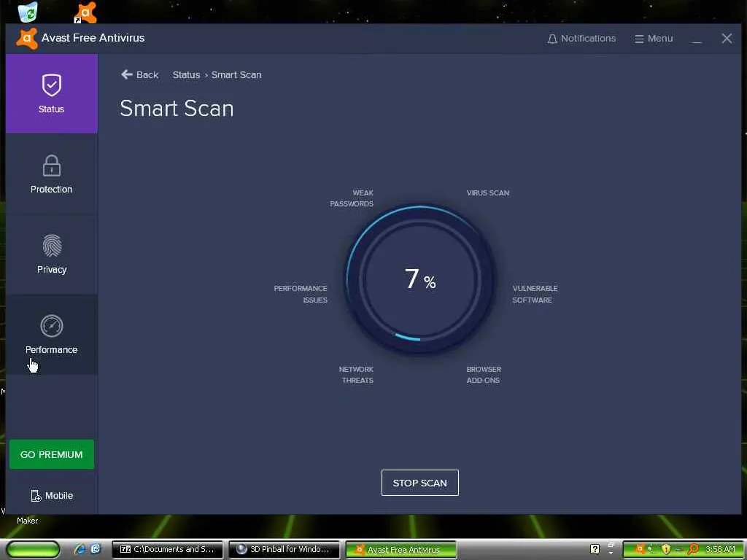Click the VULNERABLE SOFTWARE label

tap(535, 295)
